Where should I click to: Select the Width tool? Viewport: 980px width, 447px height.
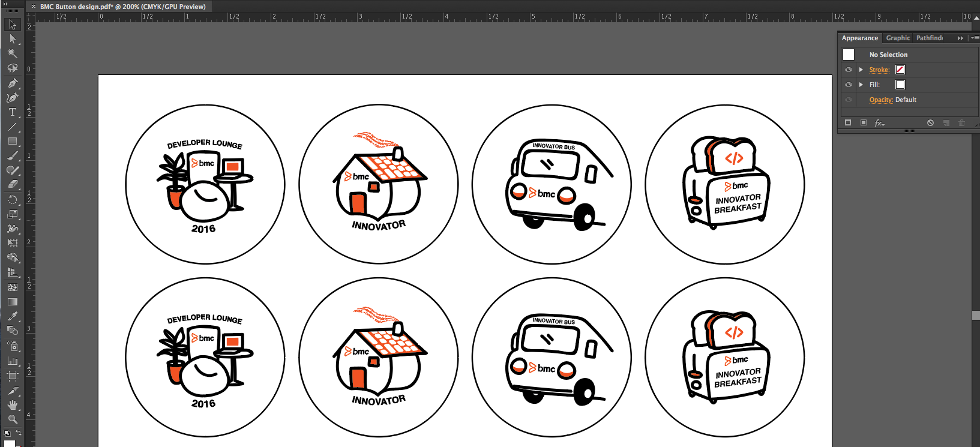pyautogui.click(x=12, y=229)
